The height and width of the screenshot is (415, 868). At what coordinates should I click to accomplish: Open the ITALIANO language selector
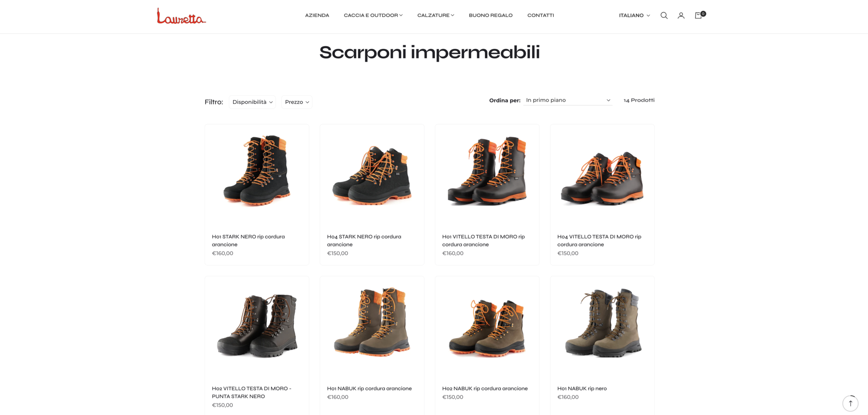click(634, 15)
